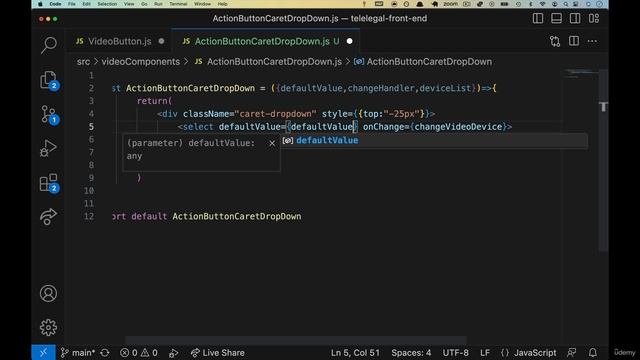Change indentation via Spaces: 4
Screen dimensions: 640x360
pos(411,353)
